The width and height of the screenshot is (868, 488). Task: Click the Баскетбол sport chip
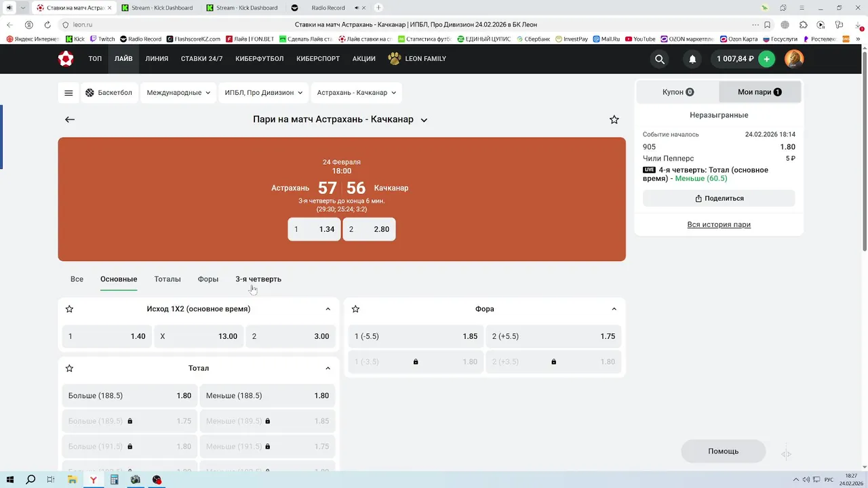coord(108,93)
